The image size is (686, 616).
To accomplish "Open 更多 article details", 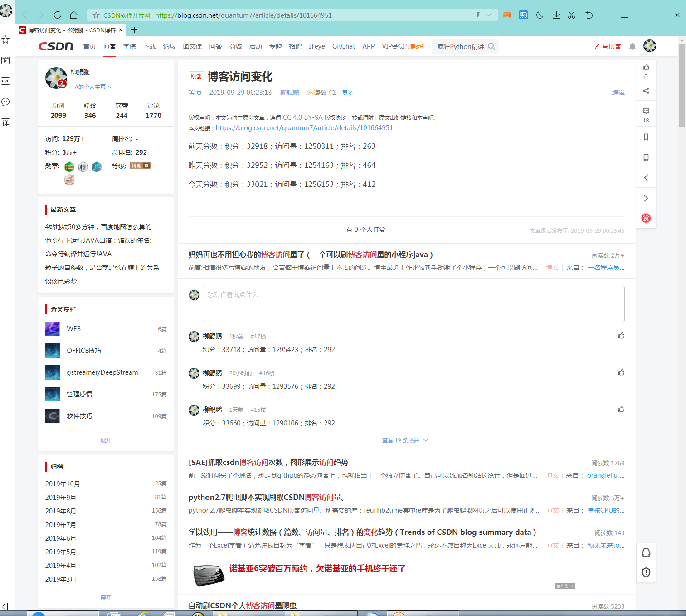I will click(347, 93).
